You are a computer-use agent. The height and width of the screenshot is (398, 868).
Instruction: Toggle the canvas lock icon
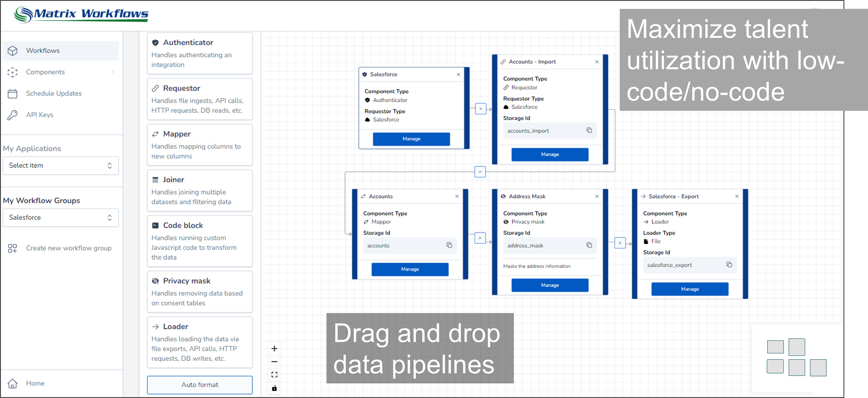(274, 388)
